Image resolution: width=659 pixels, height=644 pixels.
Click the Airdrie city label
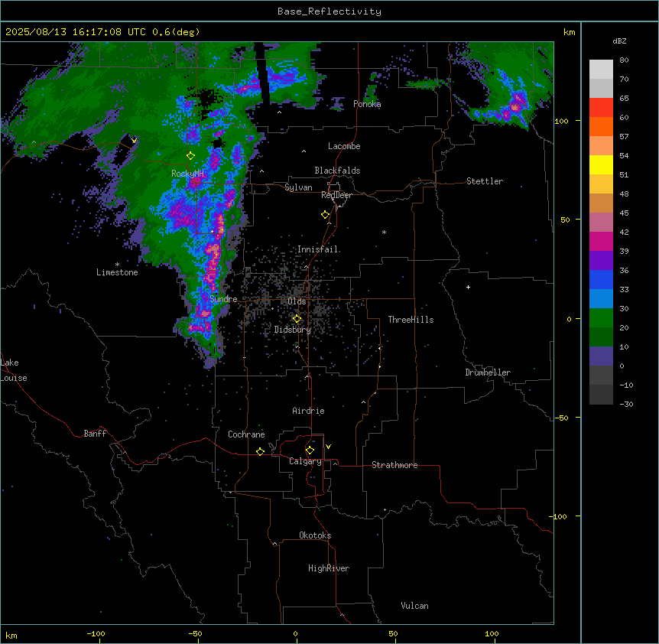[309, 411]
